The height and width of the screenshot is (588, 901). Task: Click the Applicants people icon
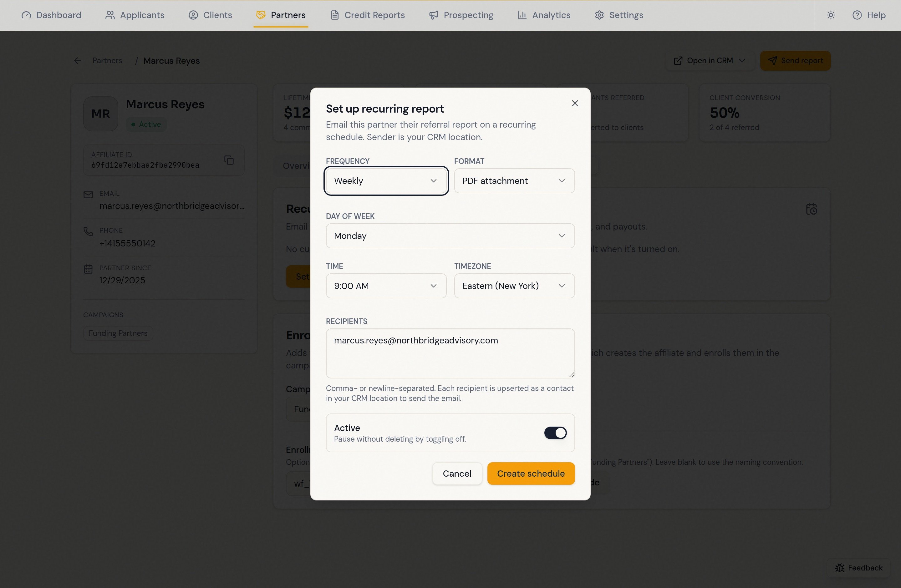point(110,15)
